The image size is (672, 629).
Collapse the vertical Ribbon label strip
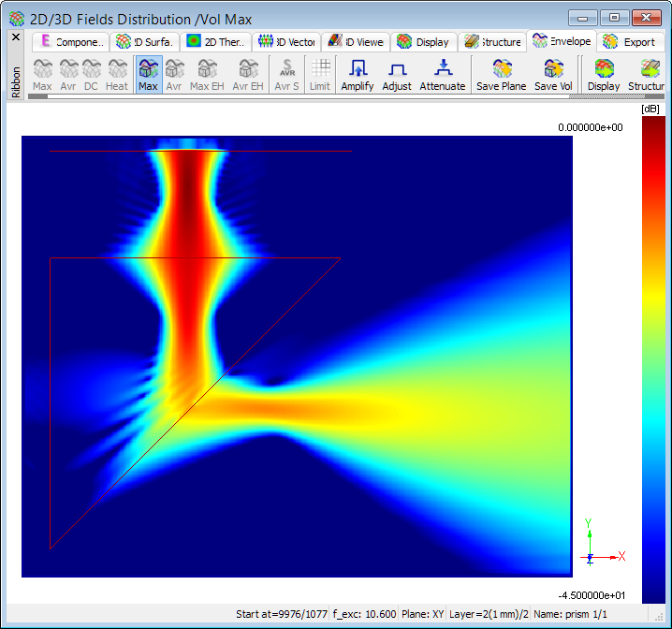tap(15, 82)
